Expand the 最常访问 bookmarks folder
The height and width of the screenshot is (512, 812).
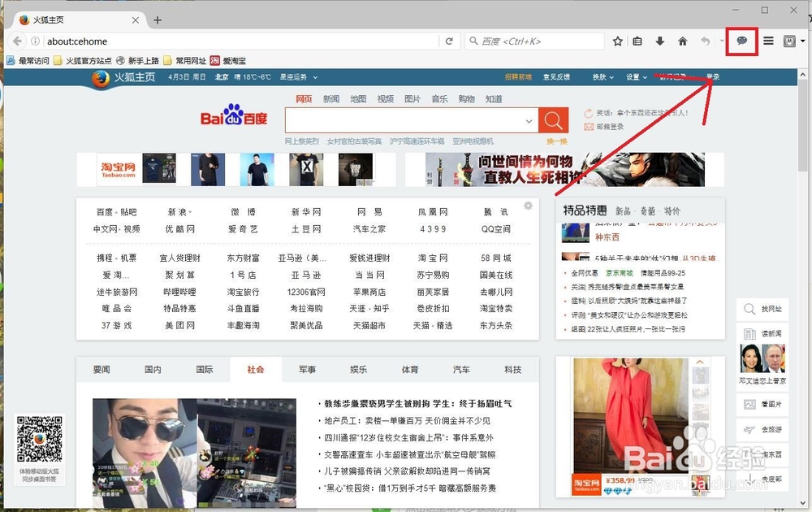30,59
